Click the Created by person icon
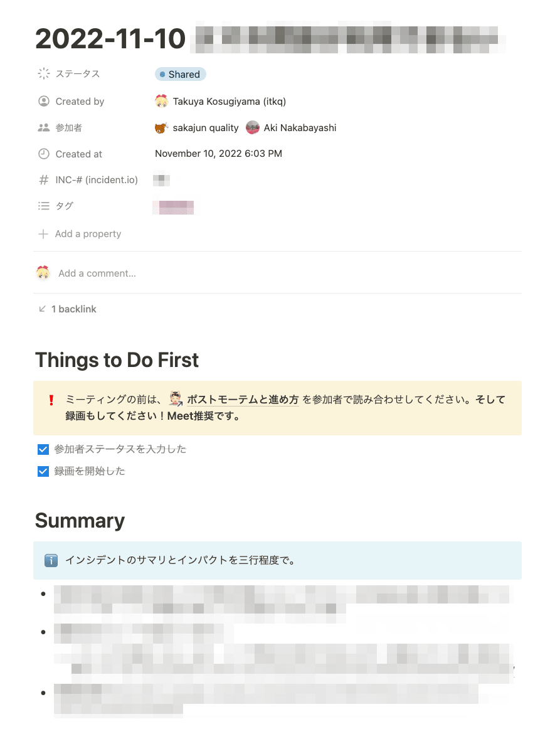This screenshot has height=734, width=560. coord(43,101)
